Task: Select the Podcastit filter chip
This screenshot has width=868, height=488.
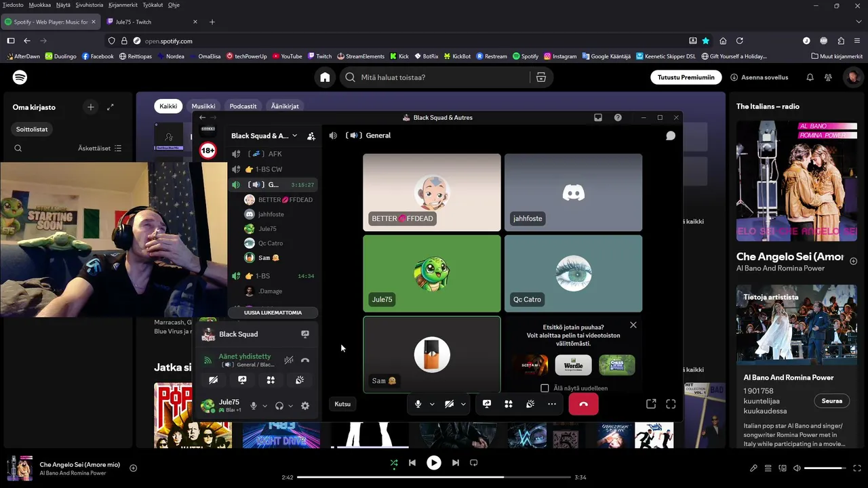Action: click(x=243, y=106)
